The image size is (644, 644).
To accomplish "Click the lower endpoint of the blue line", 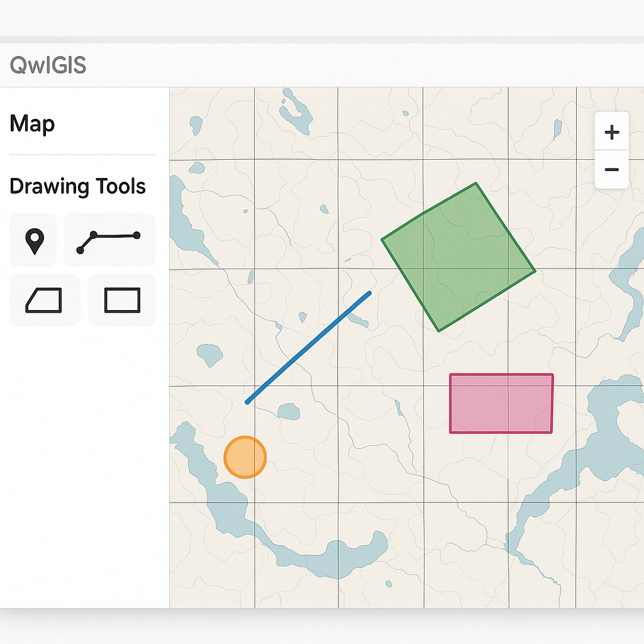I will pyautogui.click(x=248, y=401).
